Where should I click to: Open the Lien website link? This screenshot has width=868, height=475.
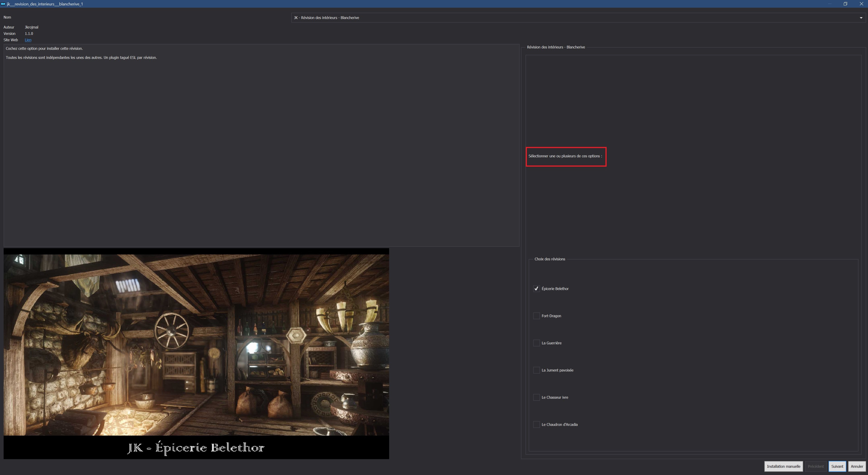point(28,40)
